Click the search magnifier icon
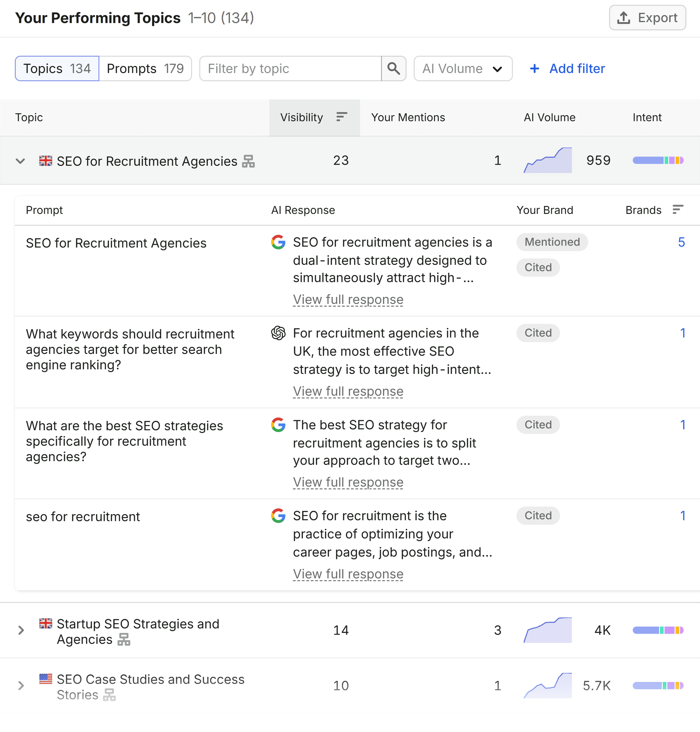This screenshot has width=700, height=732. tap(394, 69)
